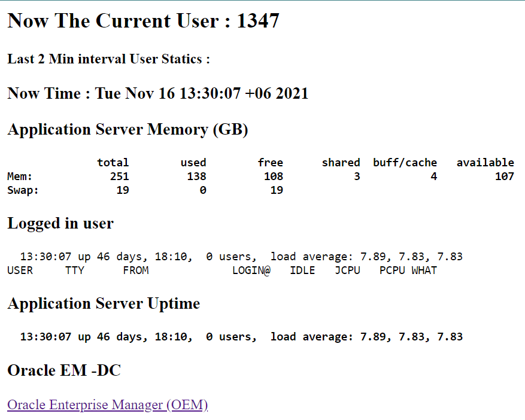Click the 'Mem:' row label

(20, 176)
